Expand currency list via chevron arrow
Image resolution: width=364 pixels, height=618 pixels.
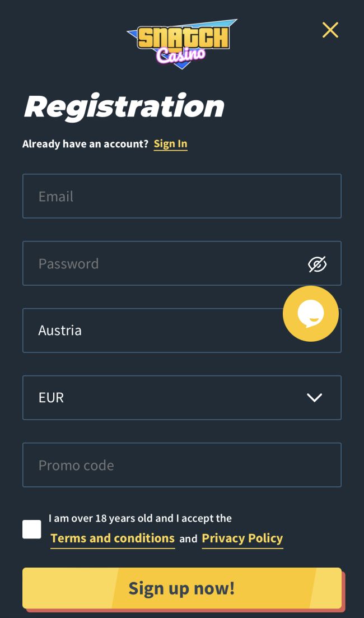pos(315,398)
